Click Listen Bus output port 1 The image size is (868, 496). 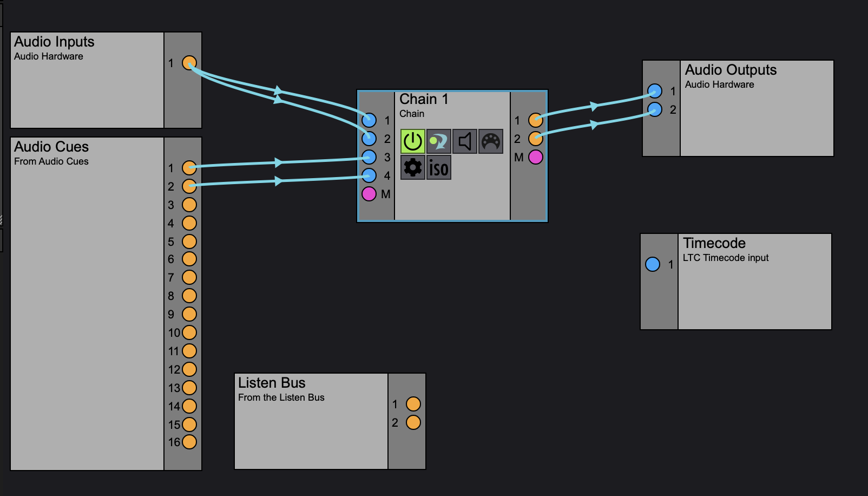pyautogui.click(x=413, y=404)
